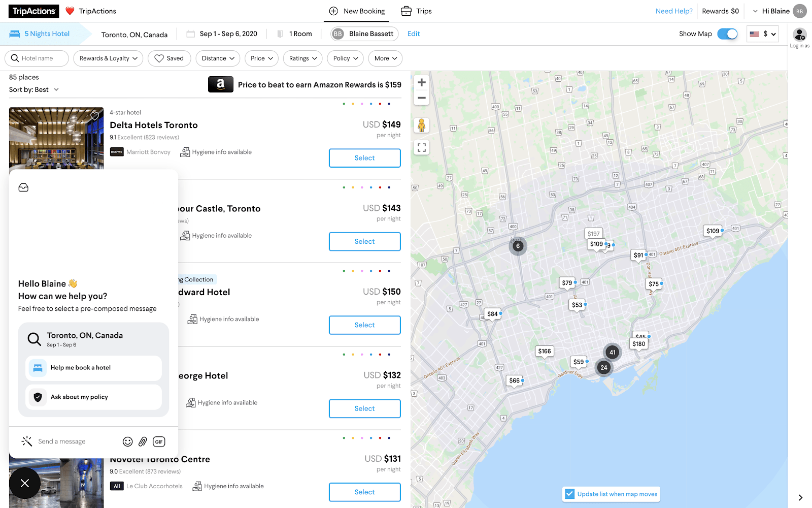Click the Send a message field
812x508 pixels.
coord(62,441)
